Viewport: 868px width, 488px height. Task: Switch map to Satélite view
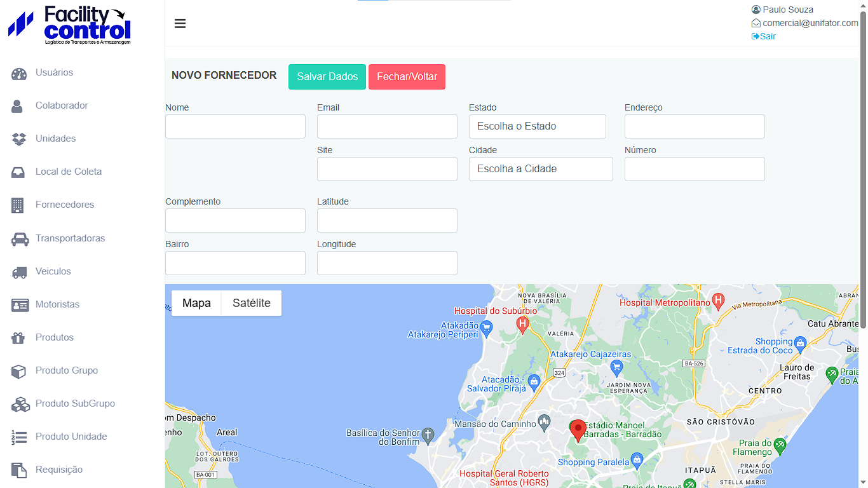click(x=251, y=303)
